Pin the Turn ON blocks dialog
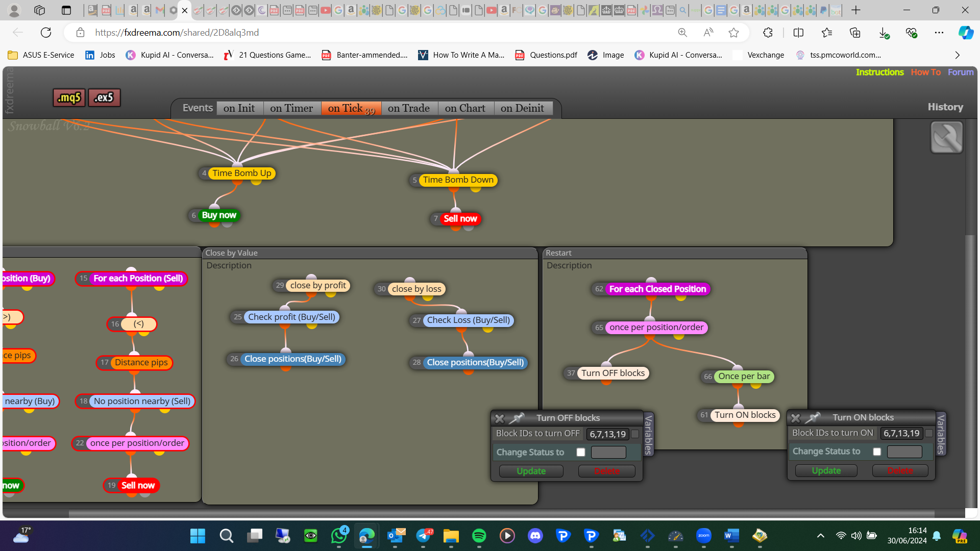The image size is (980, 551). tap(813, 417)
